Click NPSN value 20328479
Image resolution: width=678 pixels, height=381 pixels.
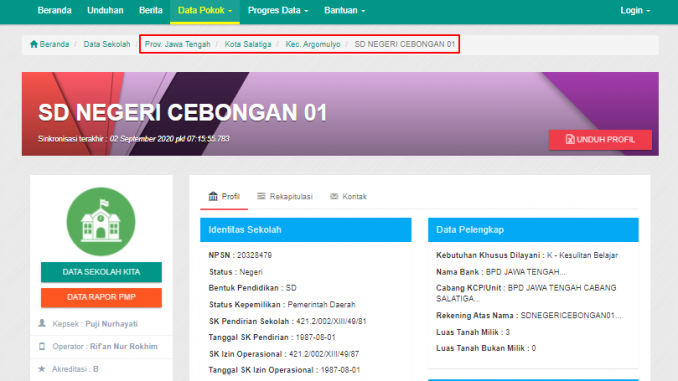tap(254, 255)
